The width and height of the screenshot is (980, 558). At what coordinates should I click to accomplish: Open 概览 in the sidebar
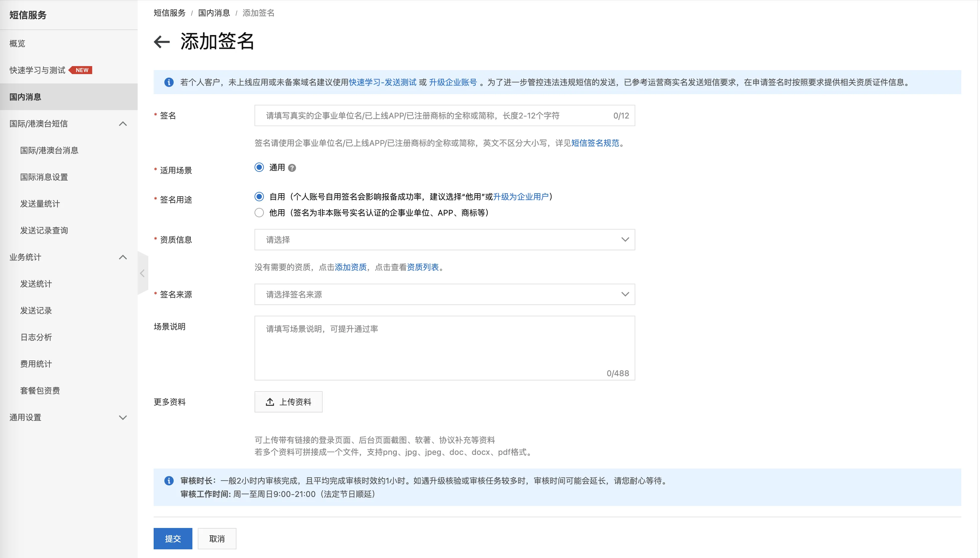coord(17,43)
